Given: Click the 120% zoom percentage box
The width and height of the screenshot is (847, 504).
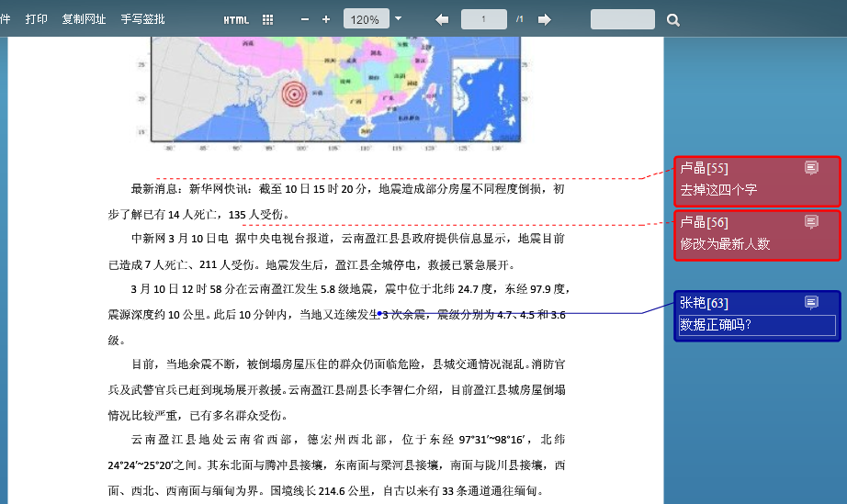Looking at the screenshot, I should [366, 19].
